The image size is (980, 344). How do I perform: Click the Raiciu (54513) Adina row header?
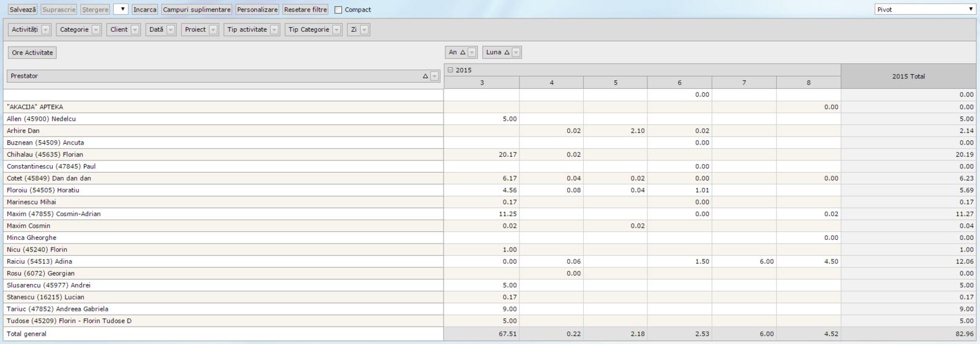(39, 261)
